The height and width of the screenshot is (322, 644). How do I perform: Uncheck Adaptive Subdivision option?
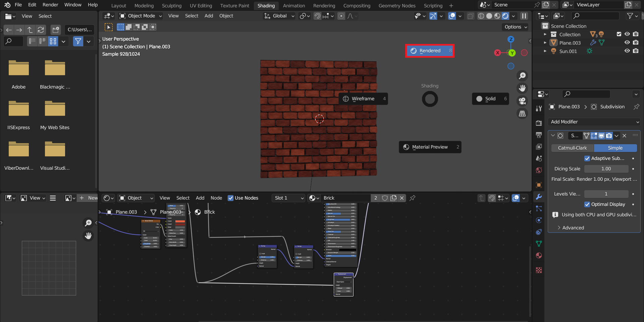click(587, 158)
